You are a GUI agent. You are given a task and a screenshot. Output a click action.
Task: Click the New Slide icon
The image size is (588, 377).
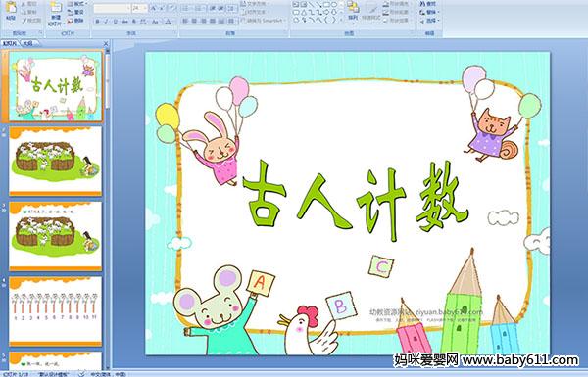pos(56,8)
